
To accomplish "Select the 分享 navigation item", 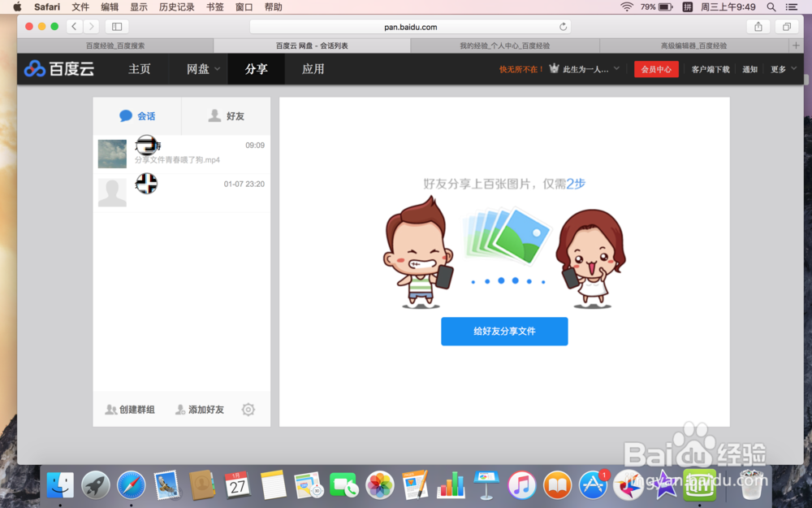I will pyautogui.click(x=257, y=70).
